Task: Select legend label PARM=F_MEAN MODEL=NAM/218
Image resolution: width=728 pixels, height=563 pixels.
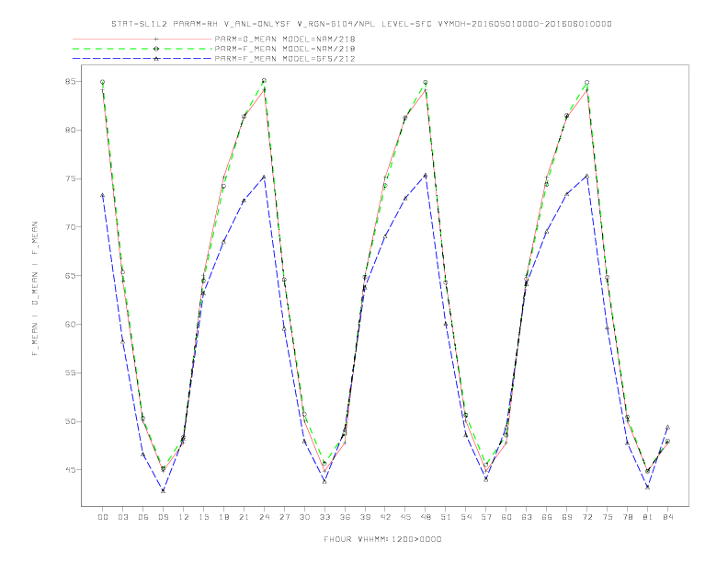Action: 285,49
